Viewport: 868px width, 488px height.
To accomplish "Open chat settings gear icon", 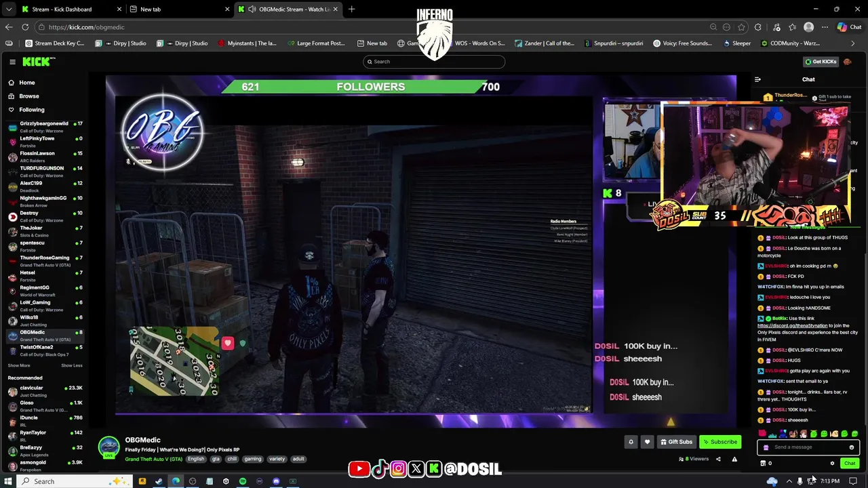I will pos(832,464).
